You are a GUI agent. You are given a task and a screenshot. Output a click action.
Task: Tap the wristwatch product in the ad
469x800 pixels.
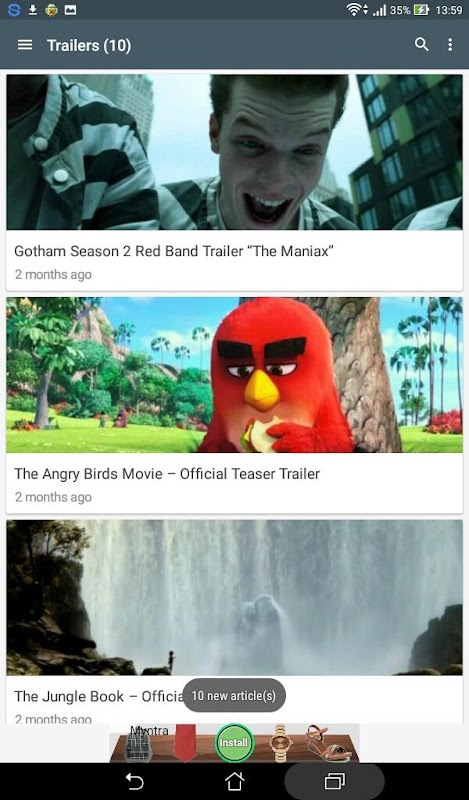pos(280,744)
